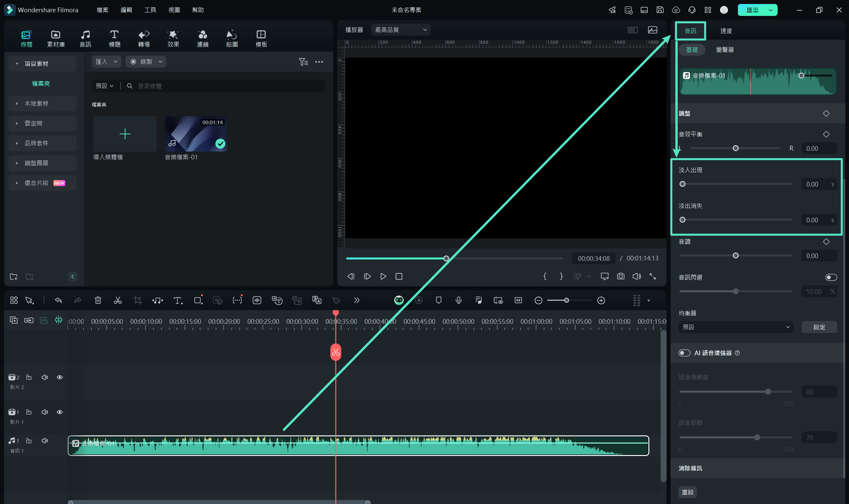This screenshot has width=849, height=504.
Task: Drag 淡入出現 duration slider
Action: coord(682,184)
